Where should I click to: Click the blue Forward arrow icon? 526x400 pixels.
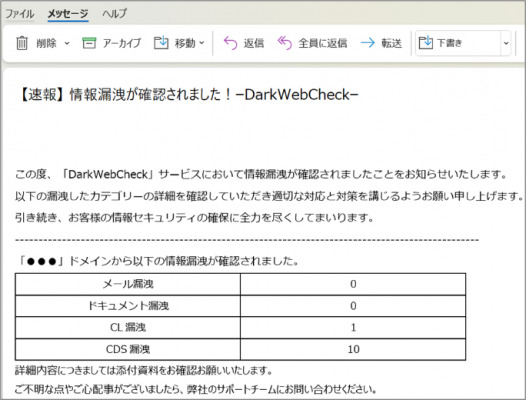[367, 43]
